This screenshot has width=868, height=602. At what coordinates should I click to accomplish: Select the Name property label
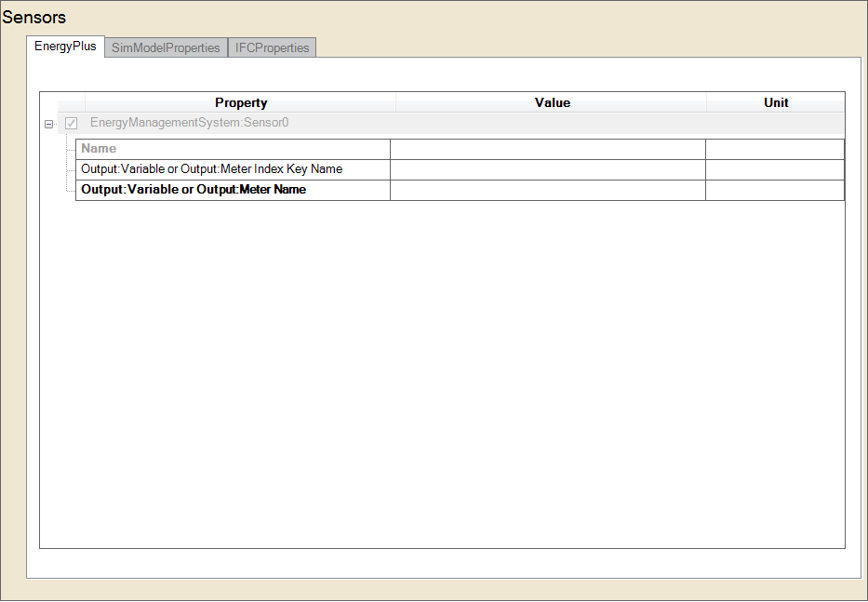click(100, 149)
